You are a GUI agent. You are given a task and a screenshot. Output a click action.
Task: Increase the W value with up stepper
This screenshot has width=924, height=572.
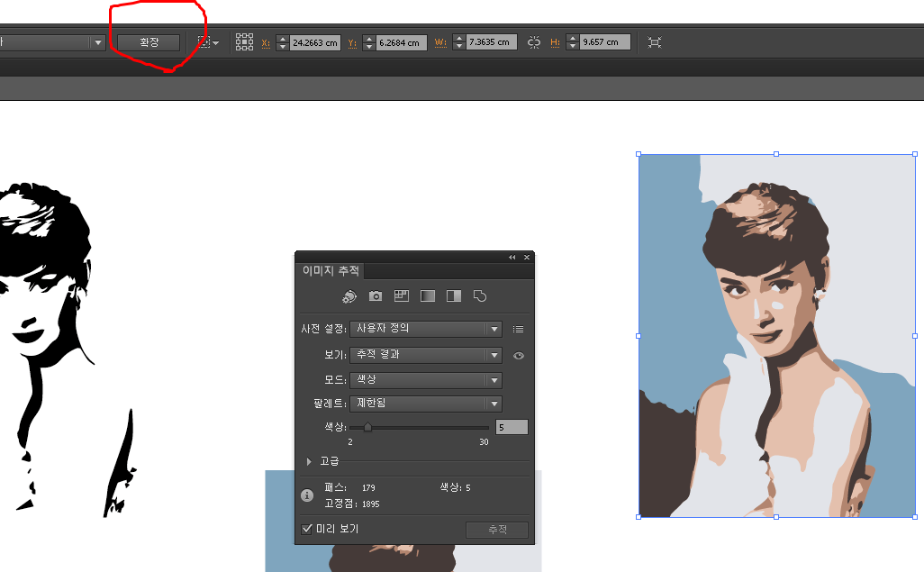(459, 39)
